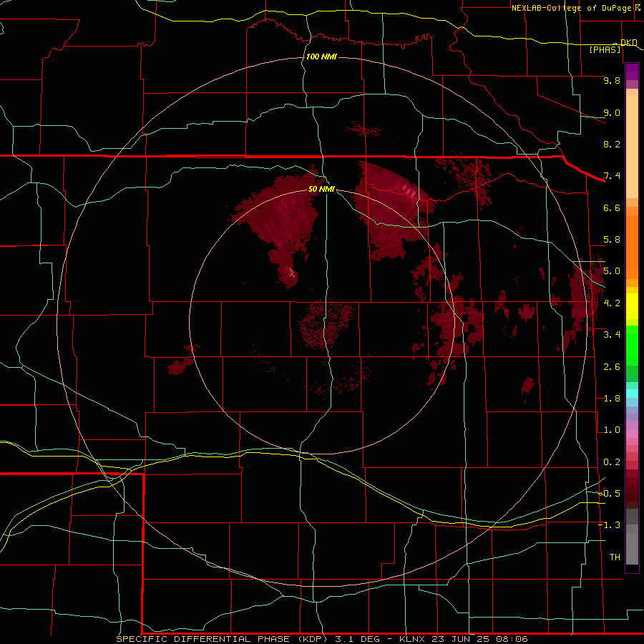Click the TH label on the scale

615,557
